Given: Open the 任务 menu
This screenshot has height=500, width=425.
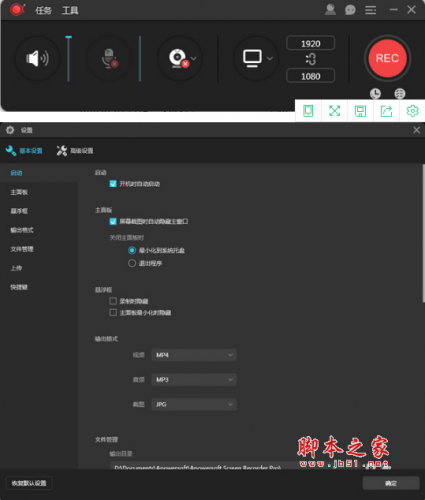Looking at the screenshot, I should click(43, 10).
